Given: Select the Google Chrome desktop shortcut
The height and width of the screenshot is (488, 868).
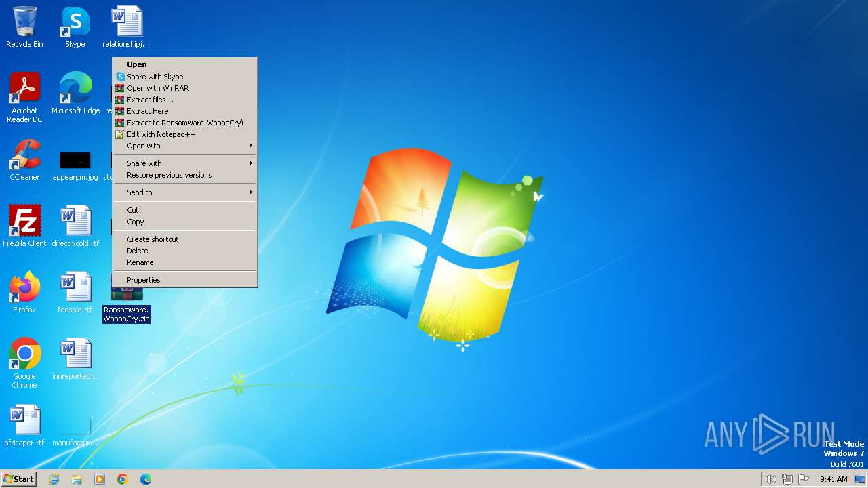Looking at the screenshot, I should point(24,364).
